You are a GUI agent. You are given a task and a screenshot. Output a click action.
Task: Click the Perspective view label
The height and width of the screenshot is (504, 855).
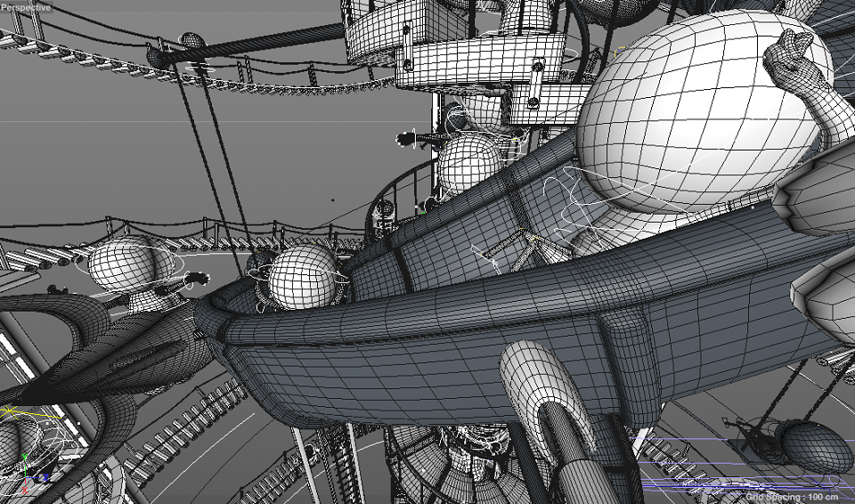click(x=25, y=7)
